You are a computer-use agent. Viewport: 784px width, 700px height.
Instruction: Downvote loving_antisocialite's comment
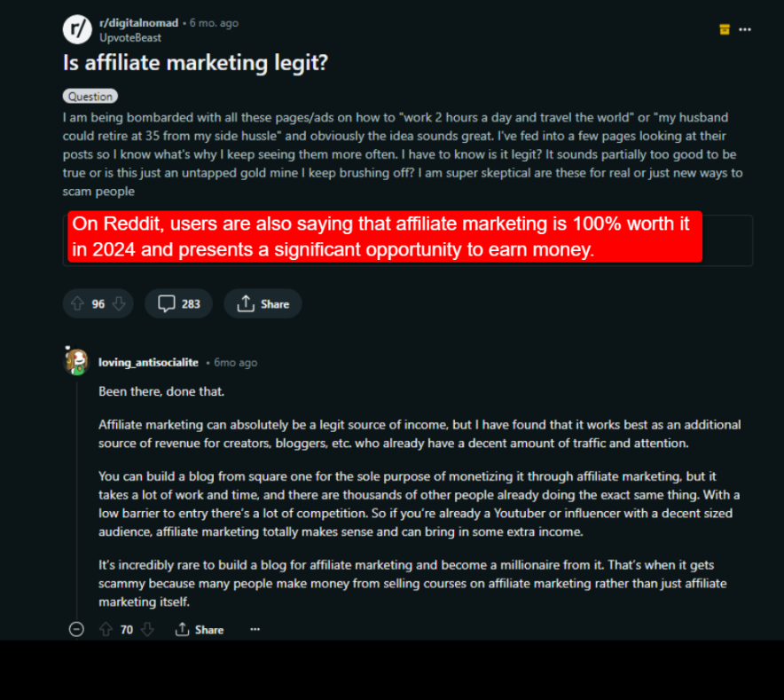(x=146, y=629)
